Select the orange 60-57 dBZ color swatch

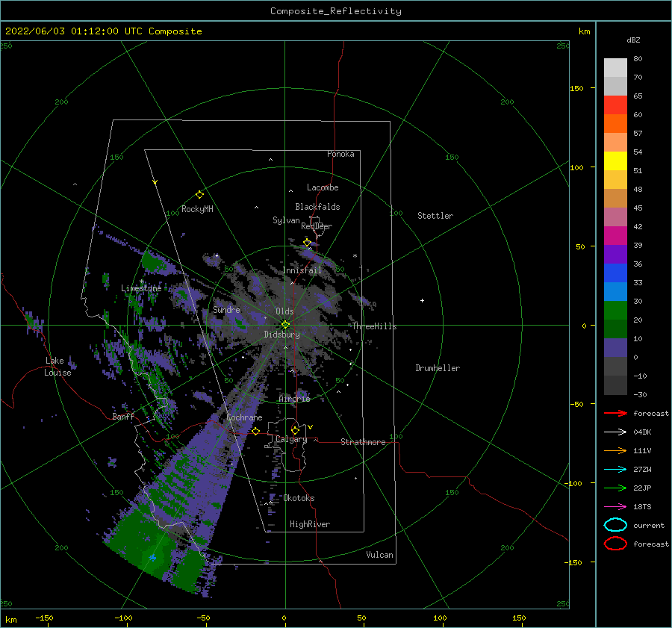coord(615,124)
